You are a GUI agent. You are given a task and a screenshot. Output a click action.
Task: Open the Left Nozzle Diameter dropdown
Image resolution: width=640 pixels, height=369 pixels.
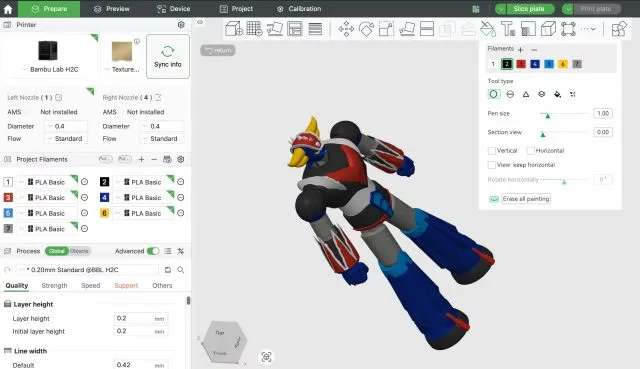tap(65, 126)
